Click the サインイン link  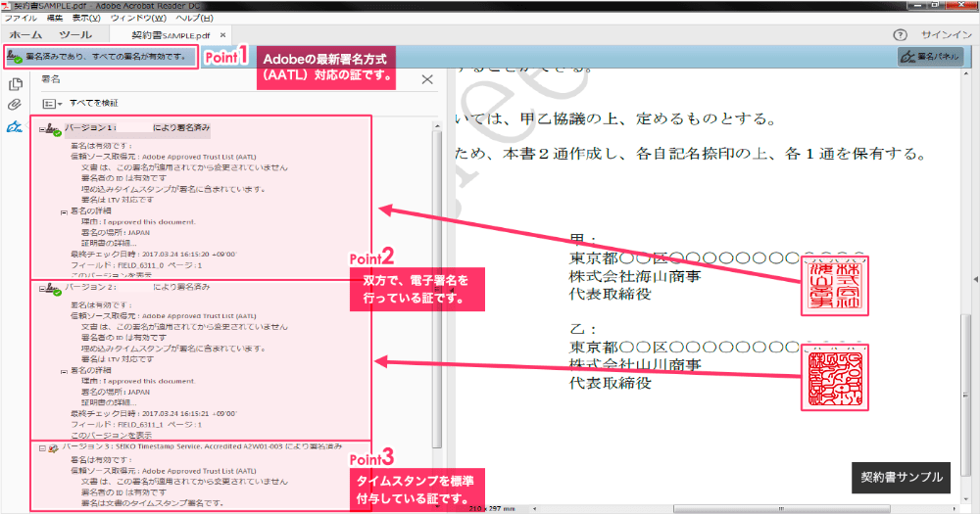point(947,35)
